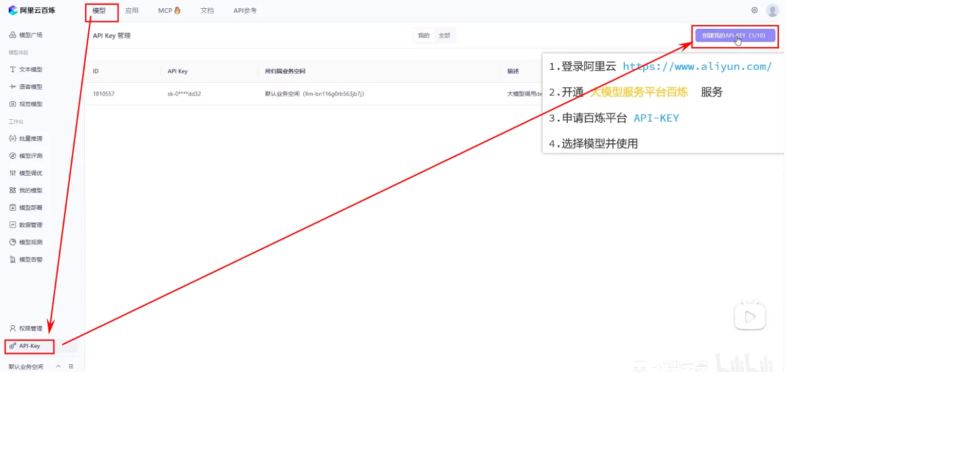Image resolution: width=980 pixels, height=465 pixels.
Task: Switch to the 应用 top tab
Action: click(x=132, y=10)
